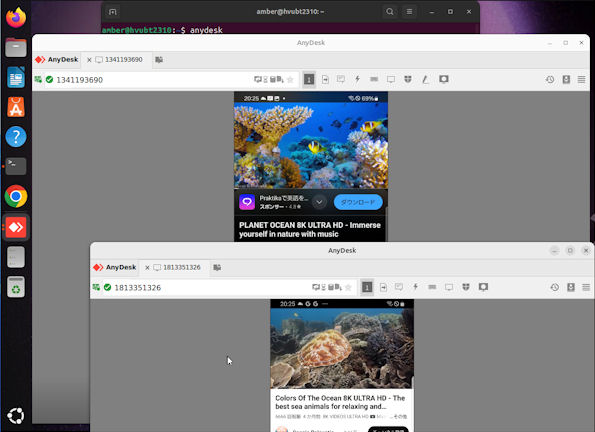Toggle favorite star for 1341193690 address

click(x=290, y=79)
